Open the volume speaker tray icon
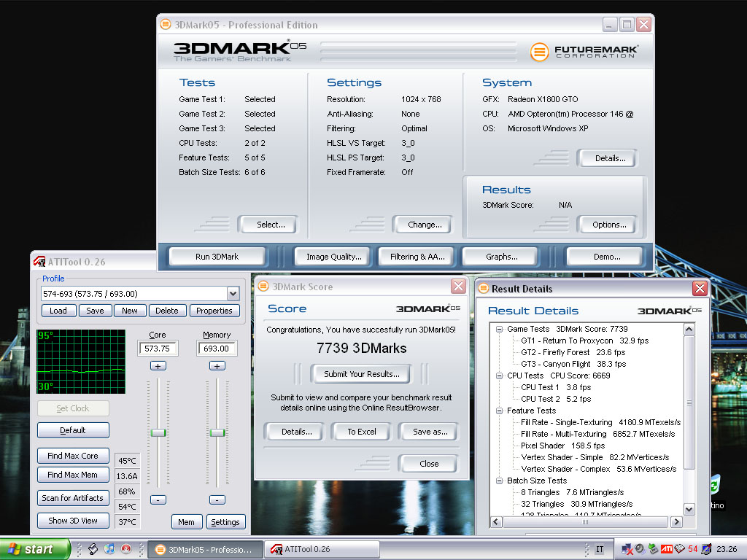 pos(640,549)
